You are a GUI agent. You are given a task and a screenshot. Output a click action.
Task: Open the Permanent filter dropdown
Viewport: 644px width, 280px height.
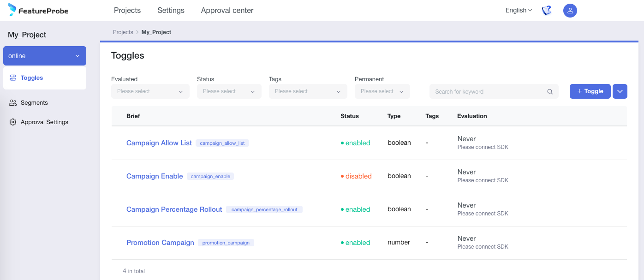click(382, 91)
